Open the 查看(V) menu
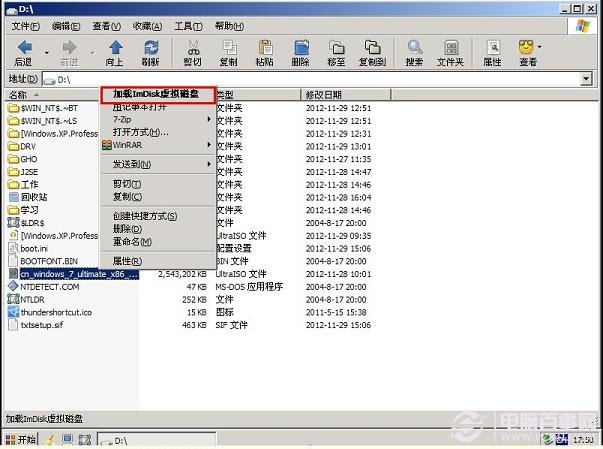This screenshot has height=449, width=603. (107, 26)
